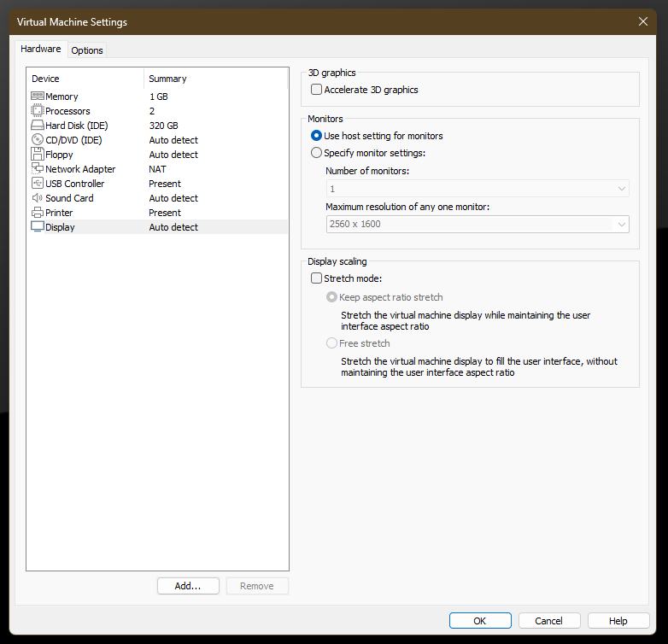
Task: Enable the Stretch mode checkbox
Action: coord(316,278)
